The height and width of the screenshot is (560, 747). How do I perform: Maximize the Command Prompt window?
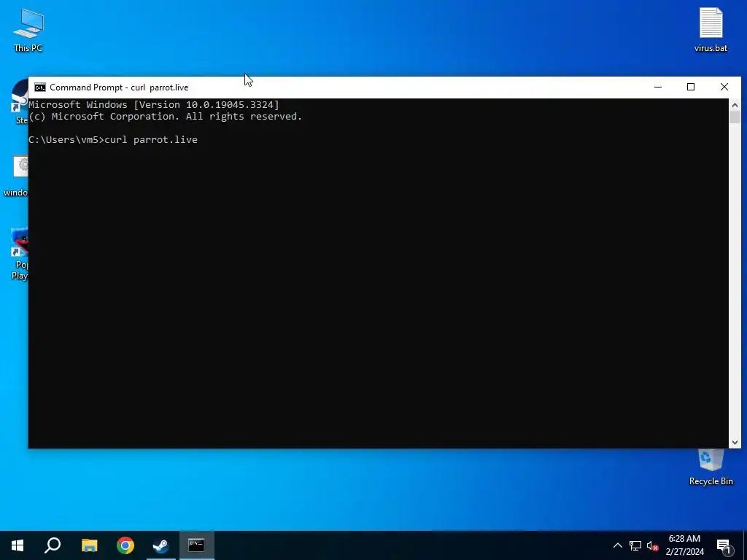click(x=691, y=87)
